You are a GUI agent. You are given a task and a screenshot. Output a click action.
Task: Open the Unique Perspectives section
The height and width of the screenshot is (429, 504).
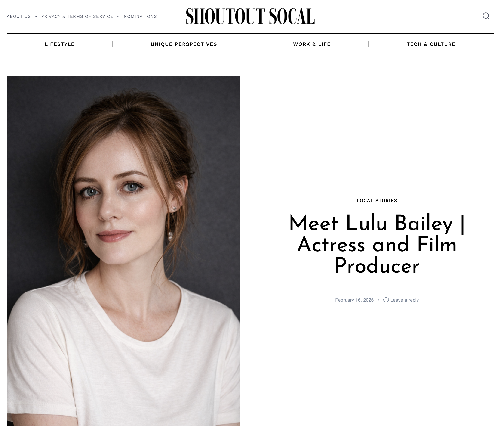[184, 44]
